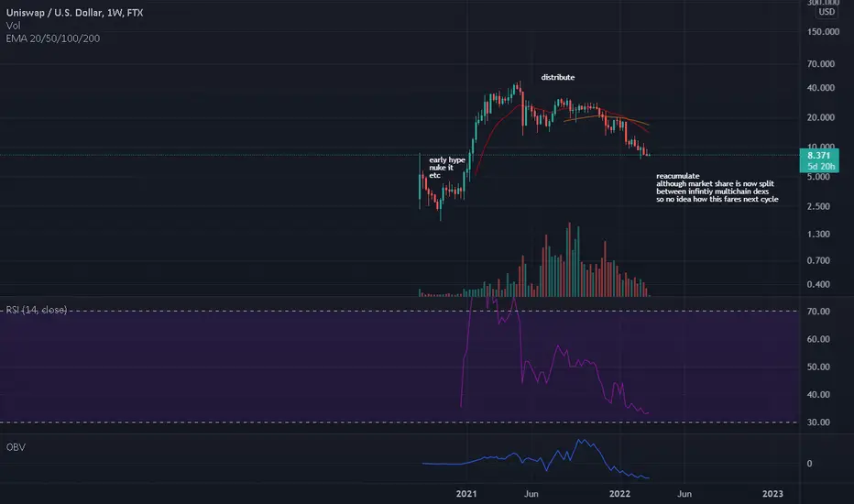This screenshot has width=854, height=504.
Task: Click the 2.500 price axis label
Action: [x=818, y=206]
